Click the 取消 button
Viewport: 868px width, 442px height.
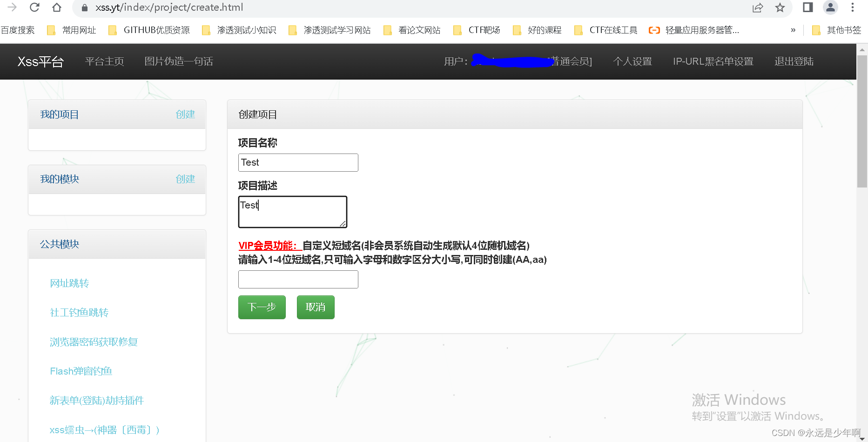point(316,307)
